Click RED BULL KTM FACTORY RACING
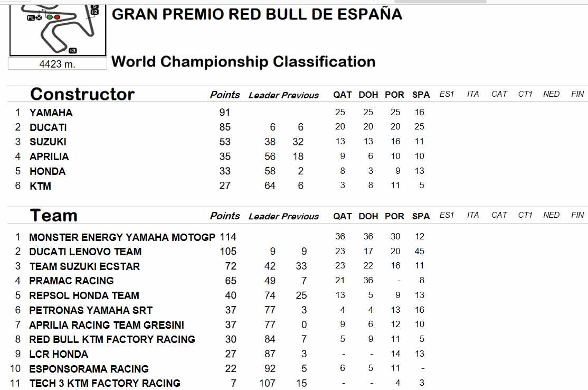 [x=112, y=339]
